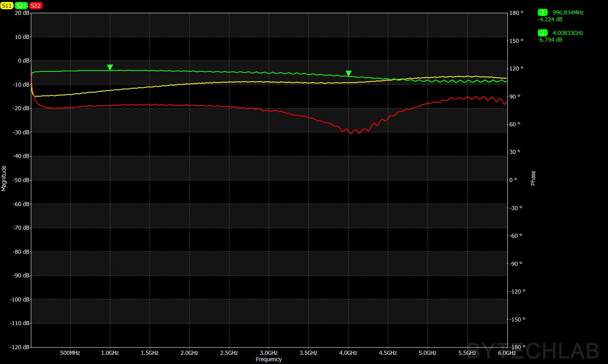Click the -120 dB magnitude axis label
This screenshot has width=608, height=364.
[x=20, y=347]
